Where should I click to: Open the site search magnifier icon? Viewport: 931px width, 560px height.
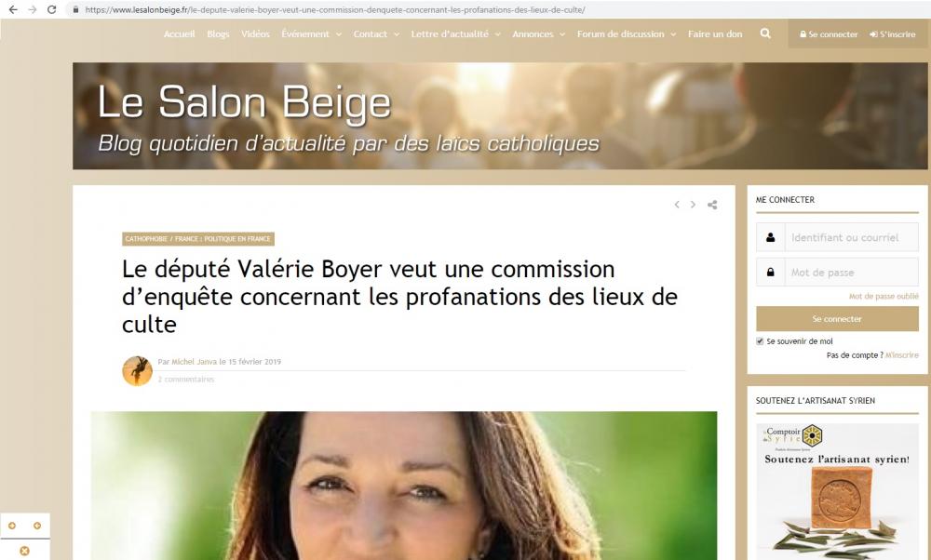point(765,33)
